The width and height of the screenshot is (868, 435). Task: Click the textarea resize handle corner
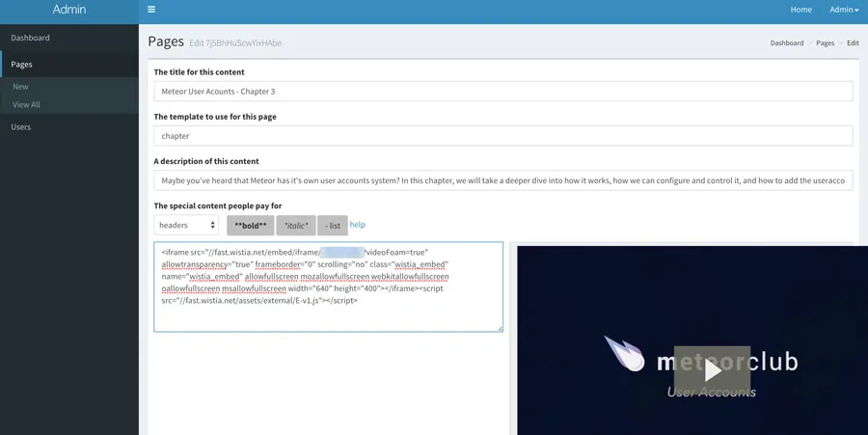[500, 329]
